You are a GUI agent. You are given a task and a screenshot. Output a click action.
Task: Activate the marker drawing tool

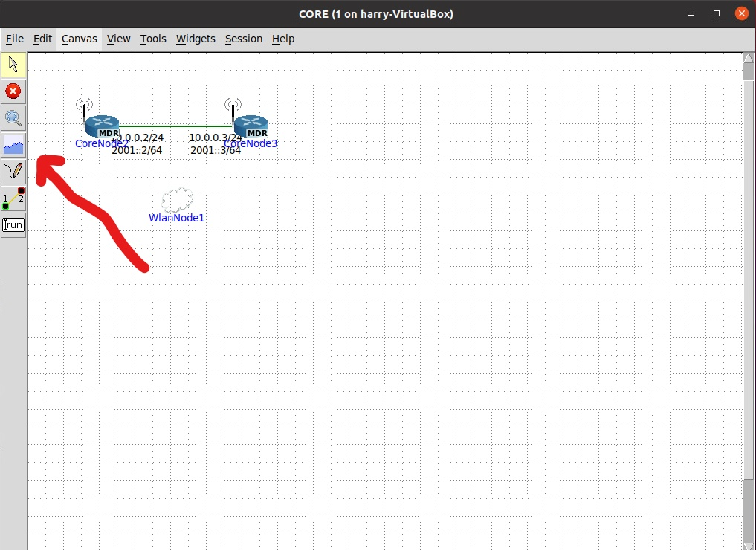tap(13, 171)
